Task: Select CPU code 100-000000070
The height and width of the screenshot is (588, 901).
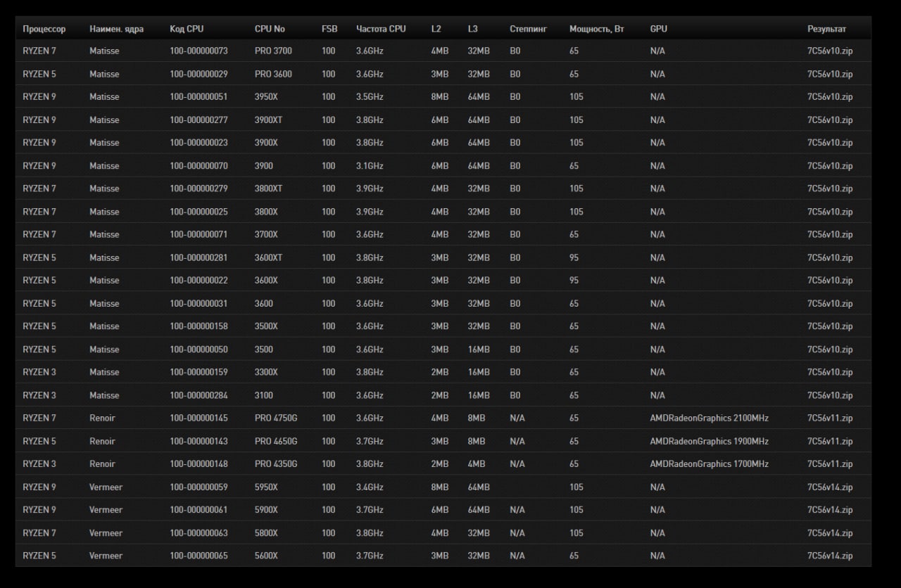Action: click(x=199, y=166)
